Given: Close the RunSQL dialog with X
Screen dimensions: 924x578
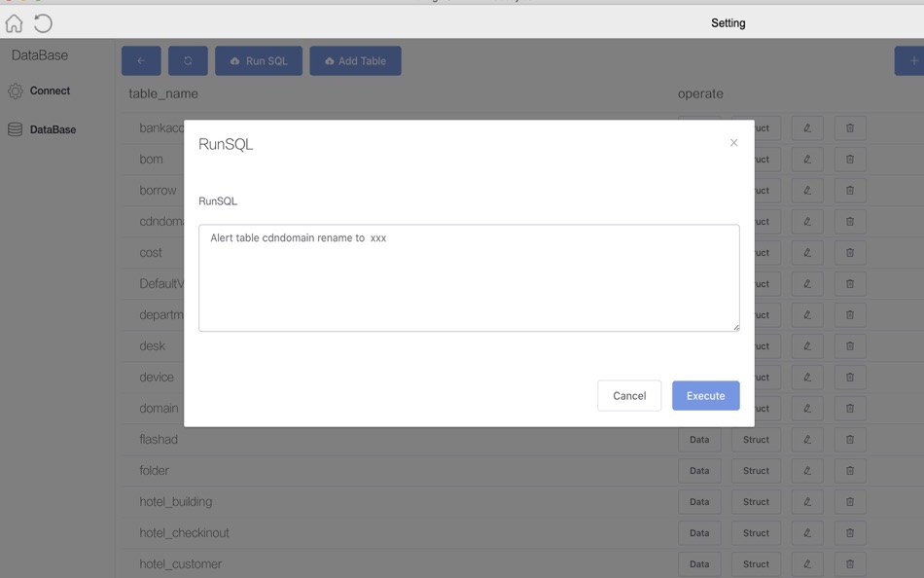Looking at the screenshot, I should click(733, 143).
